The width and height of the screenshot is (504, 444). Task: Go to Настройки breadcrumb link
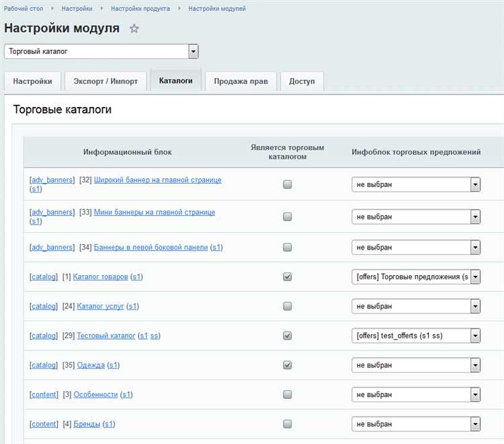pos(77,9)
